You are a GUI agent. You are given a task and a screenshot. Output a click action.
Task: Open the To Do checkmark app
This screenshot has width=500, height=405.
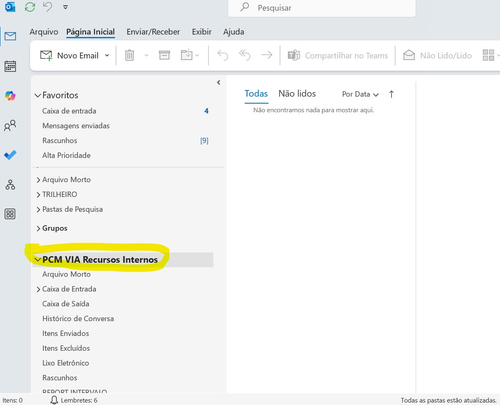[10, 155]
